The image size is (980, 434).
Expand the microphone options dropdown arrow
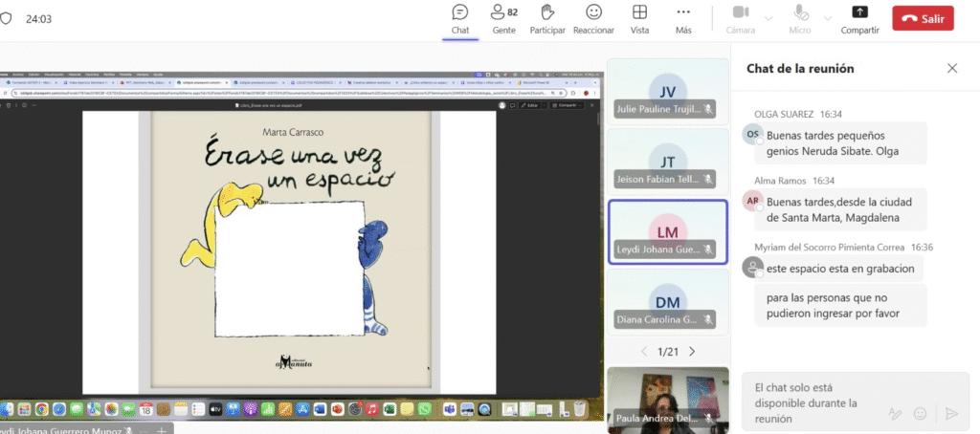(828, 19)
